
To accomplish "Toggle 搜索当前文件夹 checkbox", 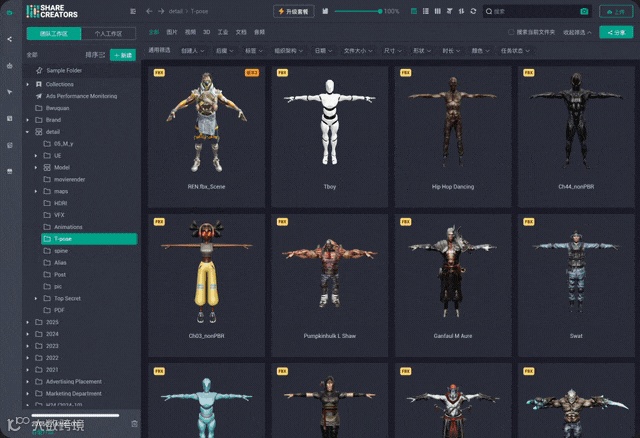I will pyautogui.click(x=511, y=32).
